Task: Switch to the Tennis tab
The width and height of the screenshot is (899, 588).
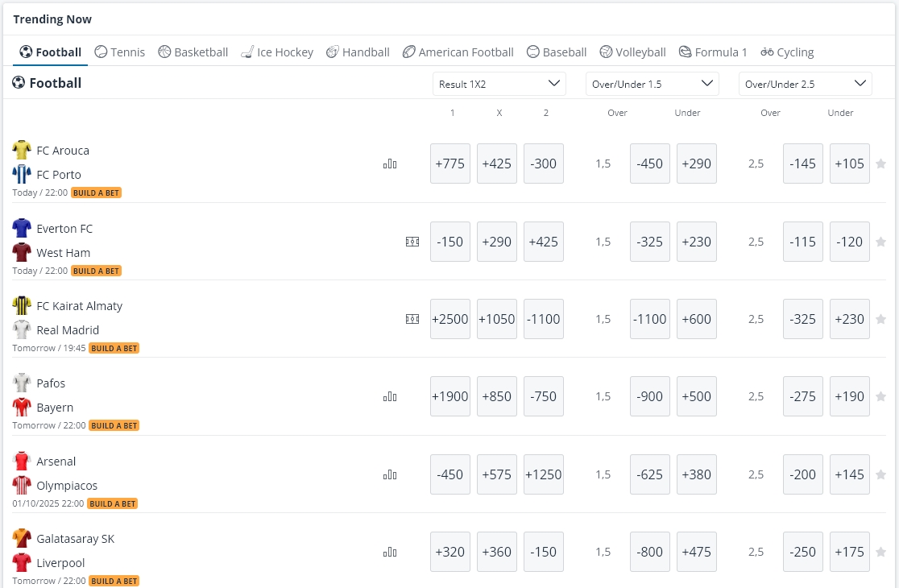Action: tap(119, 52)
